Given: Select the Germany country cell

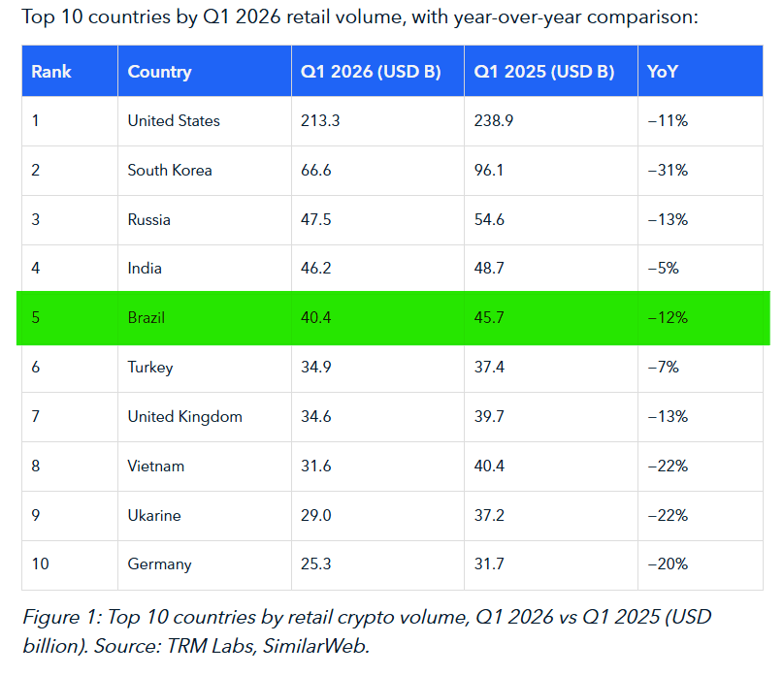Looking at the screenshot, I should [x=159, y=564].
